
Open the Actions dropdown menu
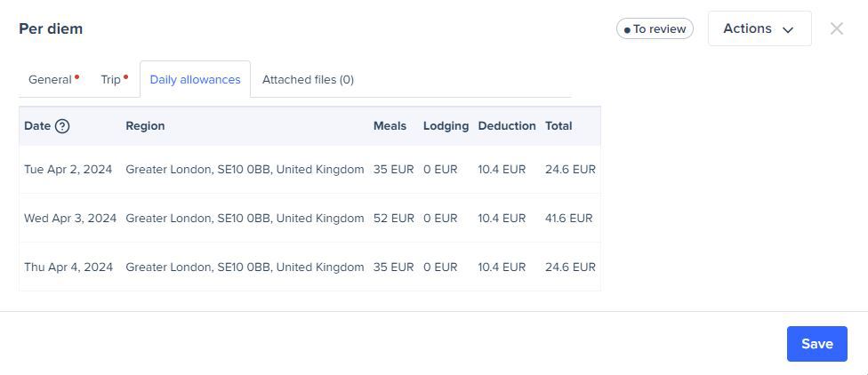[759, 28]
